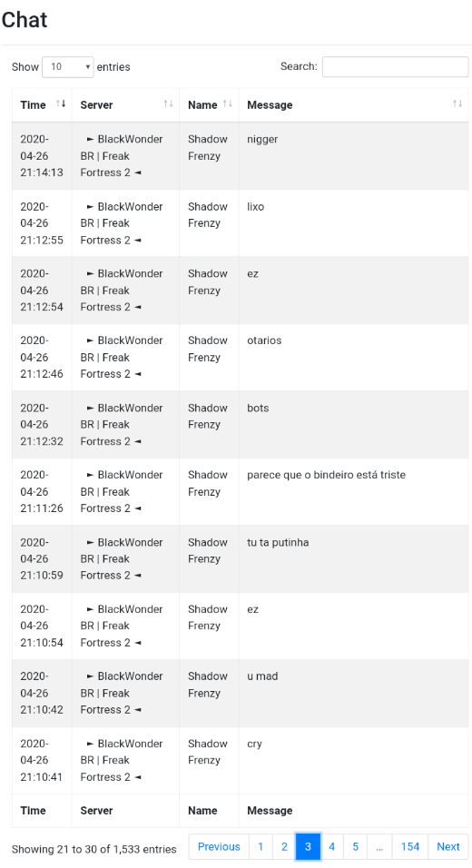Sort table by Time column arrows

click(x=61, y=104)
